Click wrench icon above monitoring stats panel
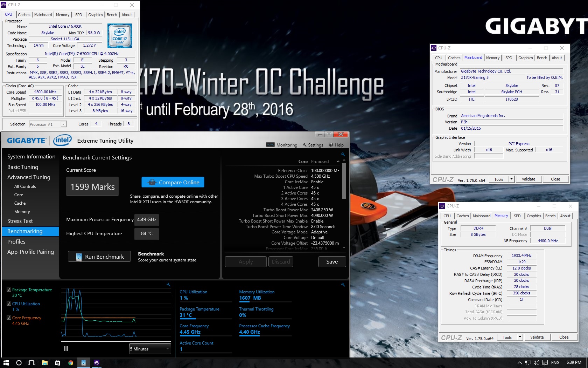Viewport: 588px width, 368px height. 343,285
